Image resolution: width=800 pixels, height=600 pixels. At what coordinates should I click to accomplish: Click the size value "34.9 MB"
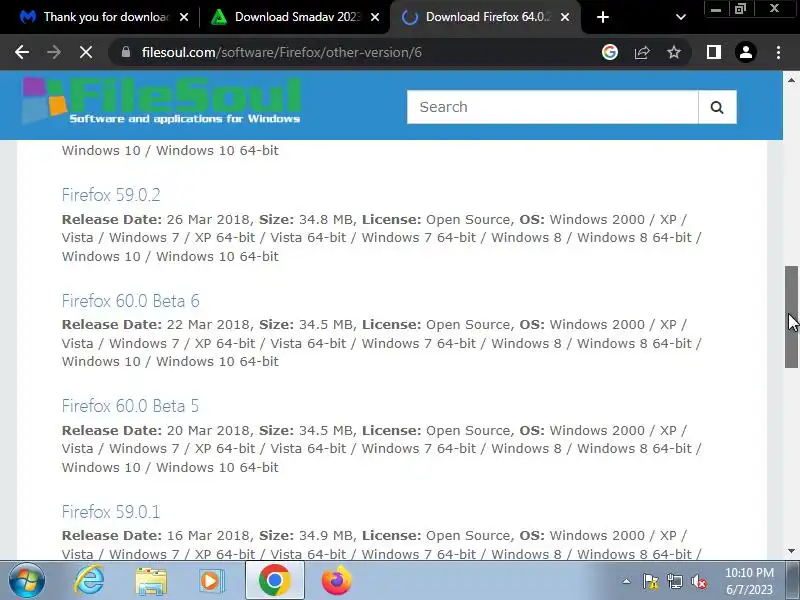(x=326, y=536)
